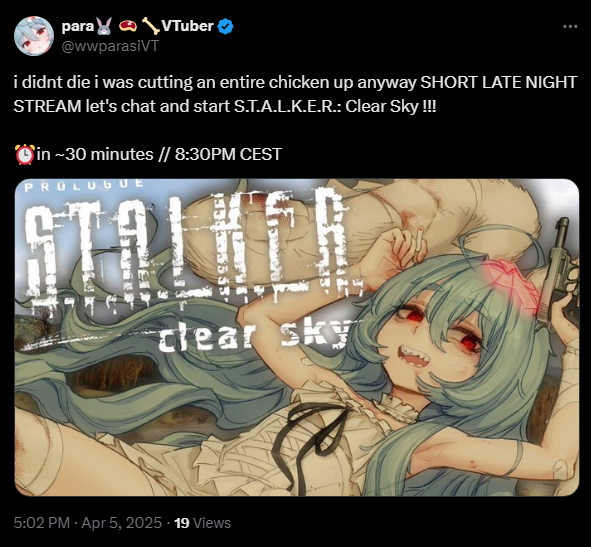Image resolution: width=591 pixels, height=547 pixels.
Task: Click the meat emoji in the display name
Action: pos(127,26)
